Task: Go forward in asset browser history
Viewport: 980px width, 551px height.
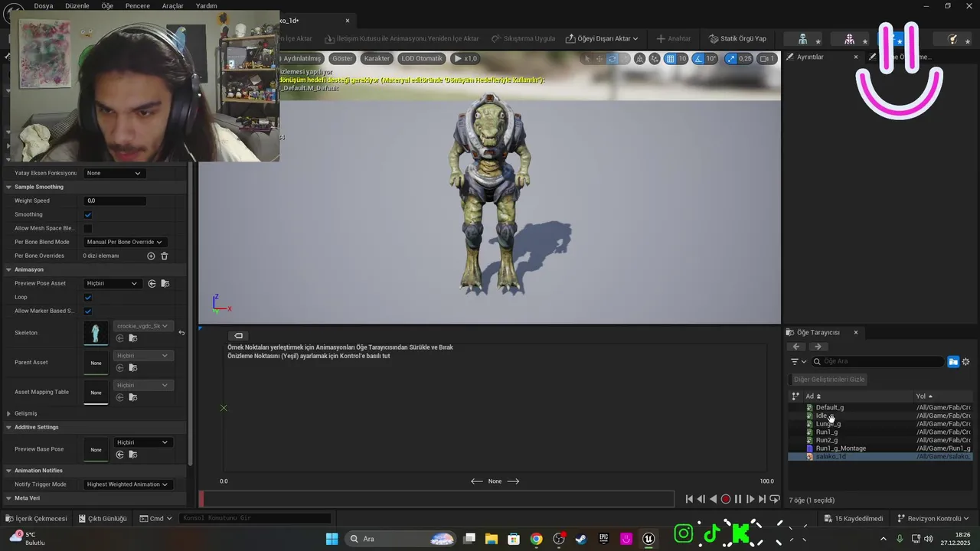Action: pos(818,347)
